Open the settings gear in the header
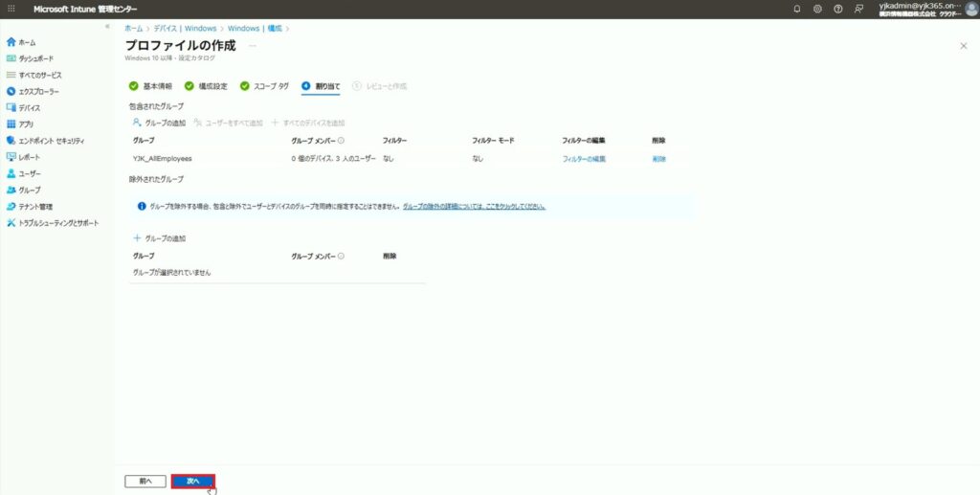Screen dimensions: 980x495 click(x=817, y=9)
